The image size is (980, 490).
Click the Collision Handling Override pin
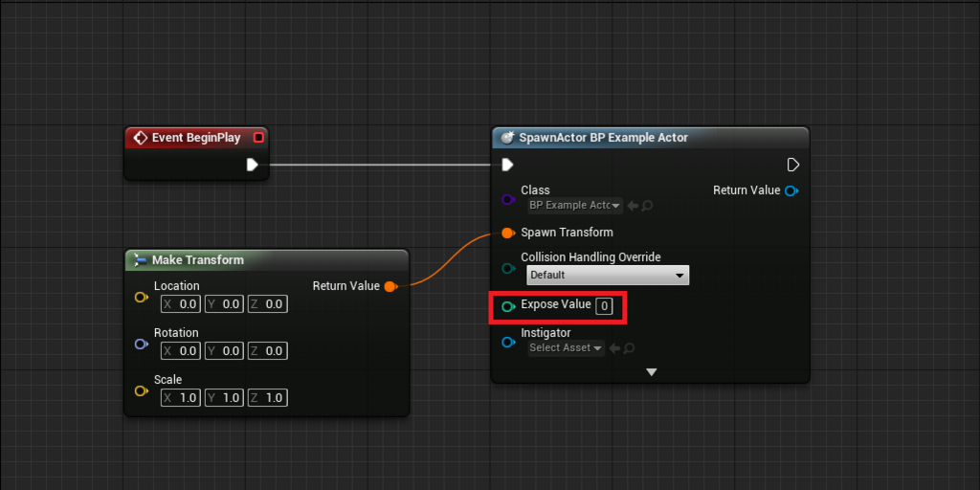click(x=508, y=268)
